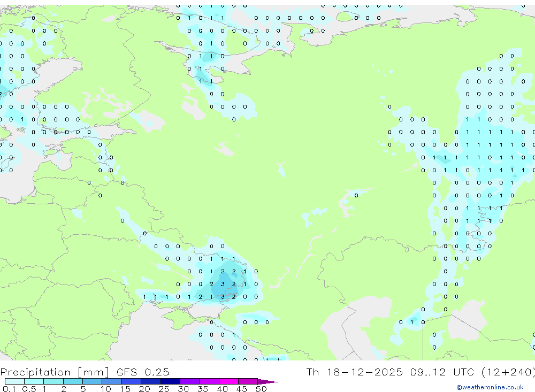The image size is (535, 392).
Task: Click the 20–25 mm legend color swatch
Action: (x=151, y=381)
